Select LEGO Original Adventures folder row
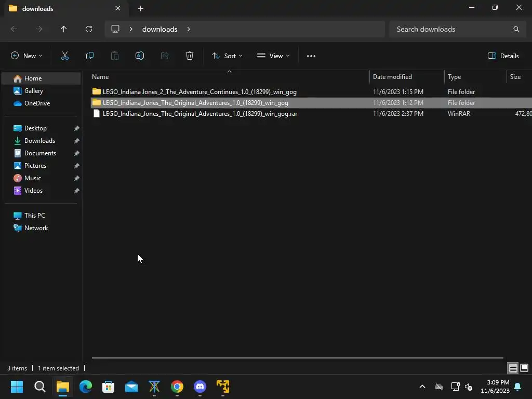The image size is (532, 399). point(311,103)
